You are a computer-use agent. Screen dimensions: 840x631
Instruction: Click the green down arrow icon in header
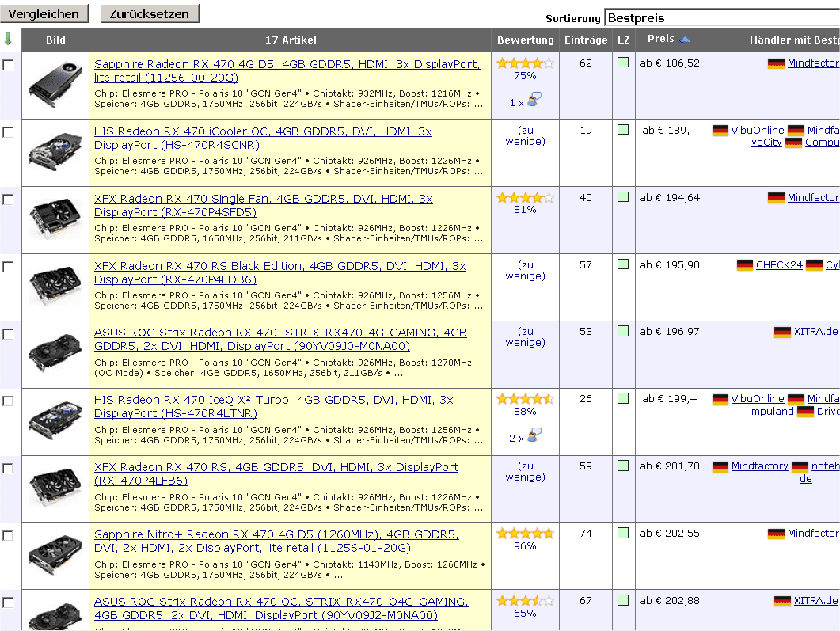click(8, 39)
